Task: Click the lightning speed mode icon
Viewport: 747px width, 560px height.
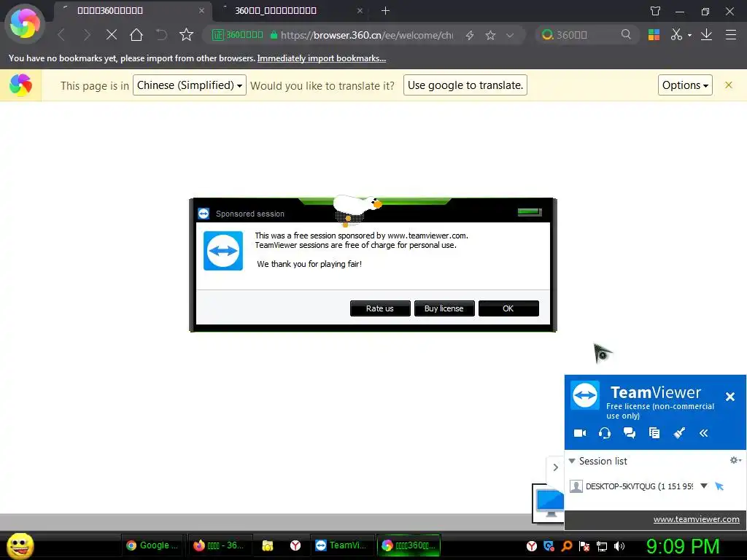Action: pos(470,35)
